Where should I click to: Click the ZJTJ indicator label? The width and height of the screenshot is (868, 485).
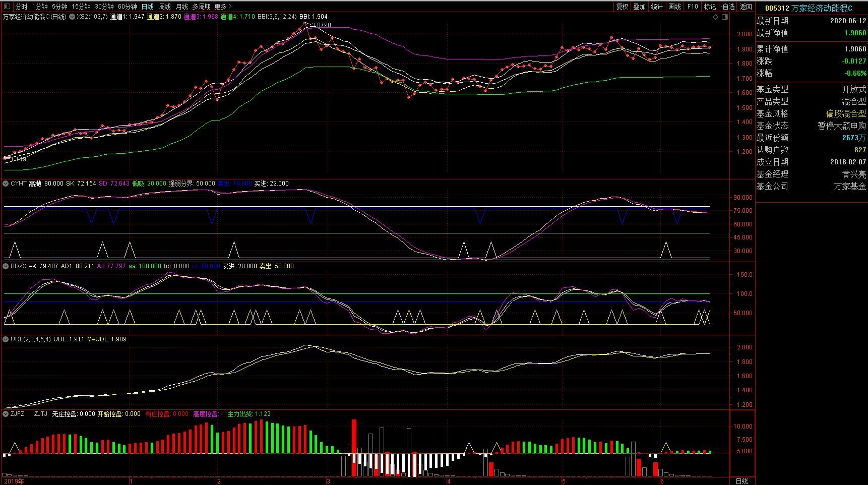pyautogui.click(x=41, y=414)
